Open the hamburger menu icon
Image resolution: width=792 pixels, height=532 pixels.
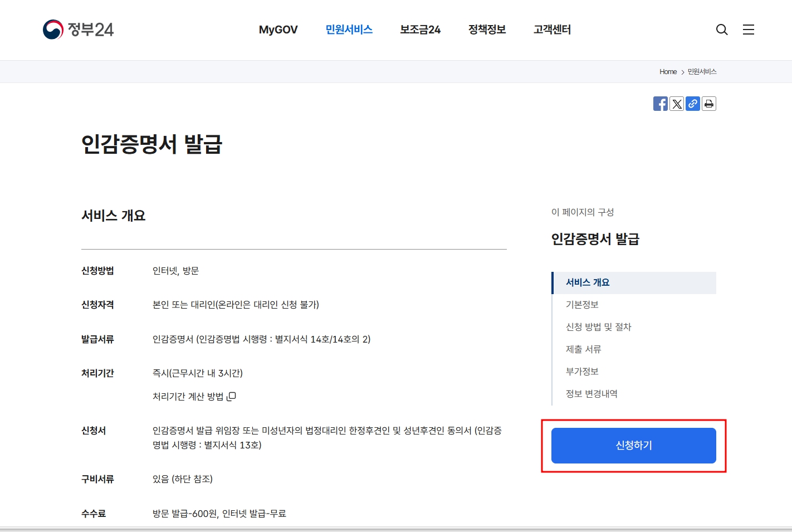coord(749,30)
